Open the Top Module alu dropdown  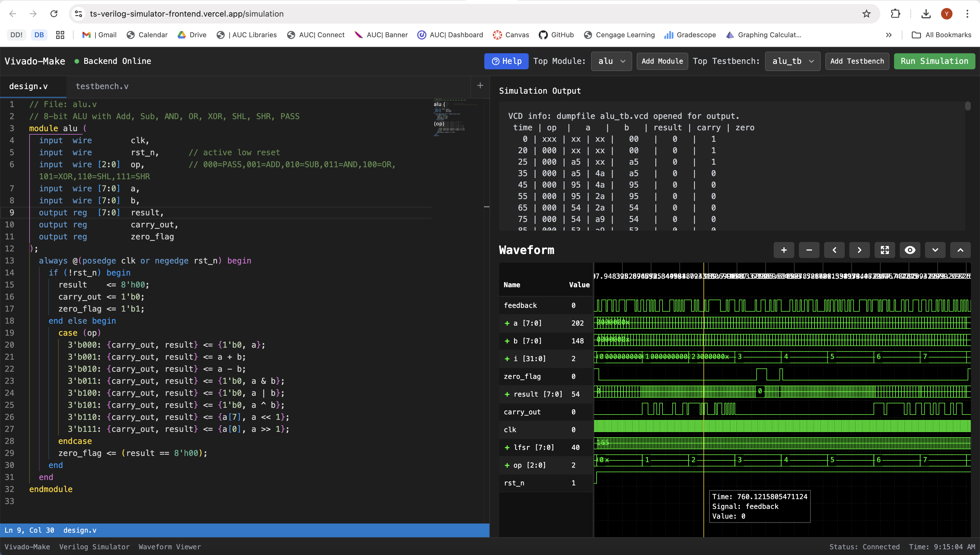[x=611, y=61]
